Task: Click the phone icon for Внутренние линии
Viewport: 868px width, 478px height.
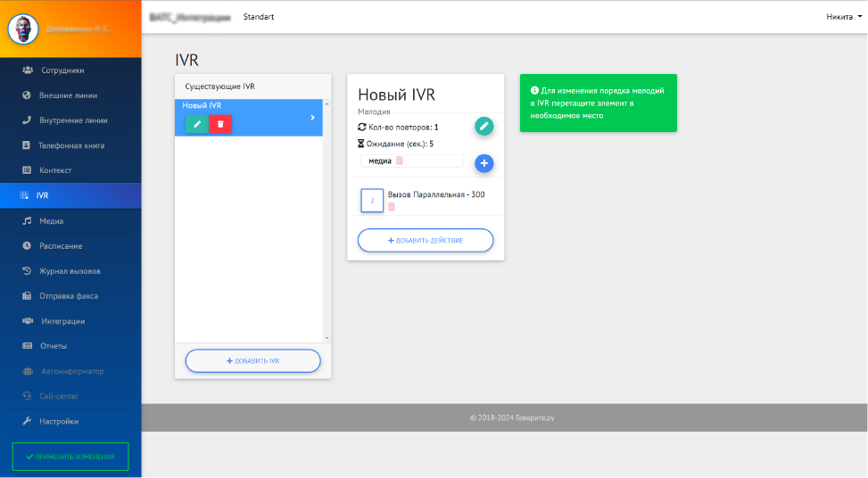Action: [x=27, y=120]
